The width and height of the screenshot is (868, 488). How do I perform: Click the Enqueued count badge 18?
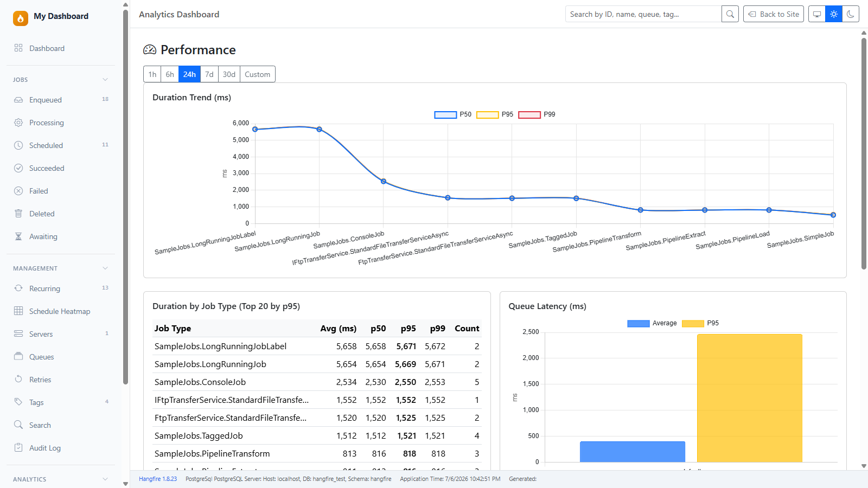pos(105,99)
